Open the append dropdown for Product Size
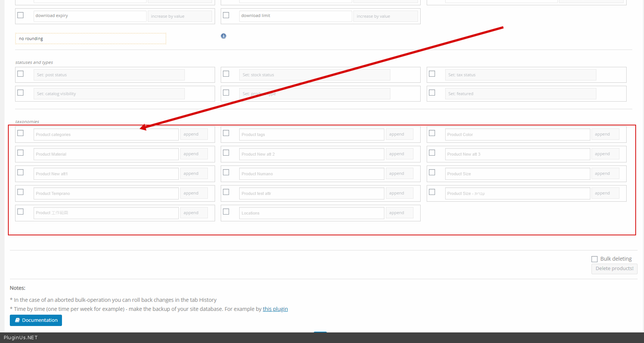The width and height of the screenshot is (644, 343). [605, 173]
